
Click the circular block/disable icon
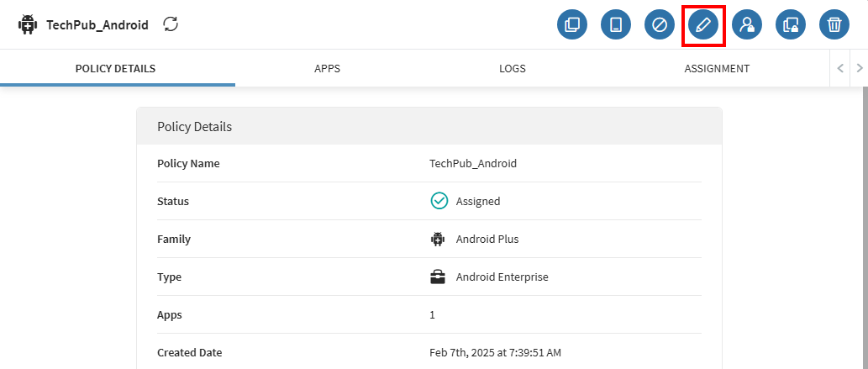(x=660, y=25)
